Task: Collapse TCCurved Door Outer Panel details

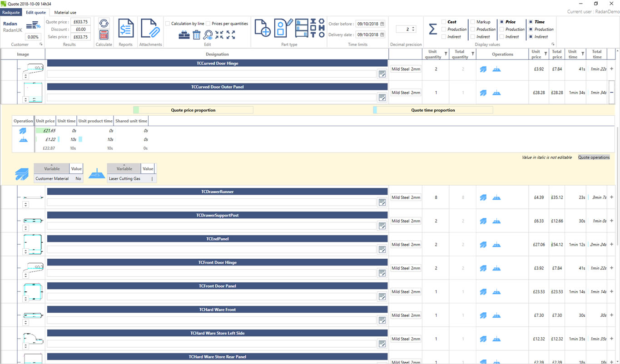Action: (x=611, y=93)
